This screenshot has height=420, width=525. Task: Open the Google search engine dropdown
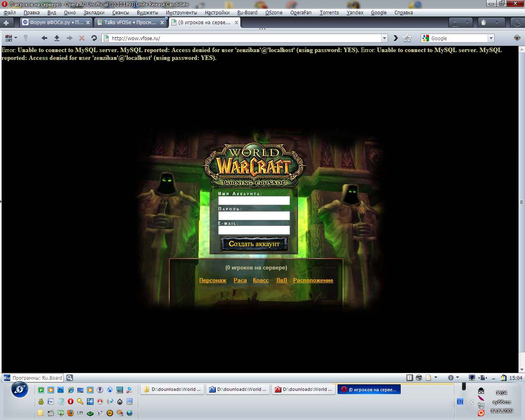click(x=491, y=38)
